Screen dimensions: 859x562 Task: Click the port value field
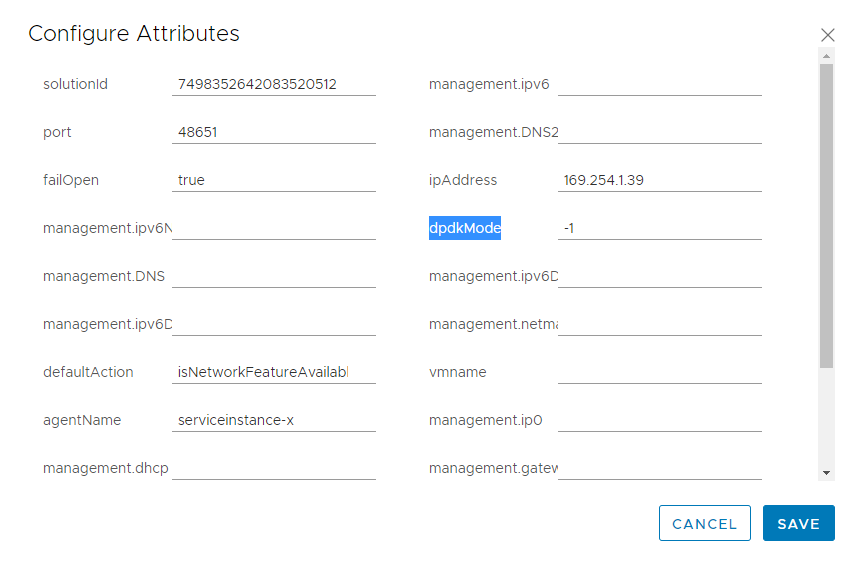coord(273,132)
